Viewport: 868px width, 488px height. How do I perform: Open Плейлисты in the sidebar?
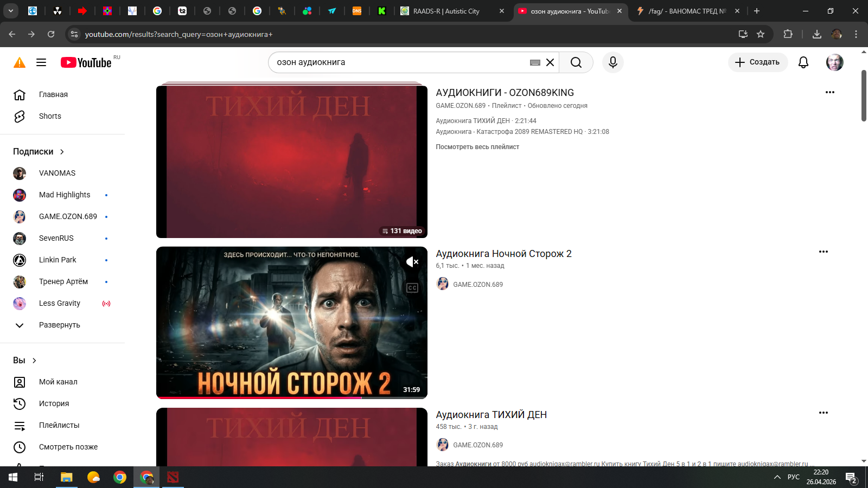pyautogui.click(x=59, y=426)
